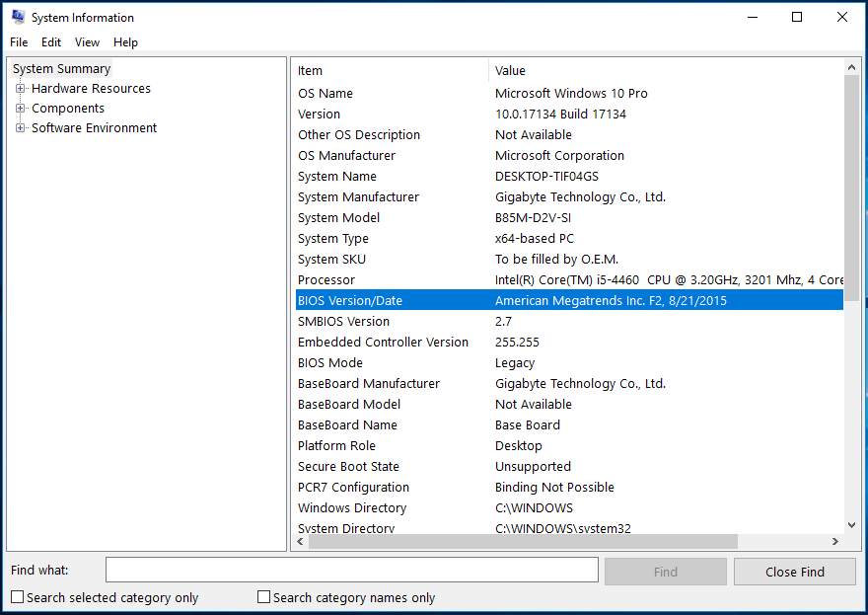Select the Processor row
Viewport: 868px width, 615px height.
click(567, 280)
